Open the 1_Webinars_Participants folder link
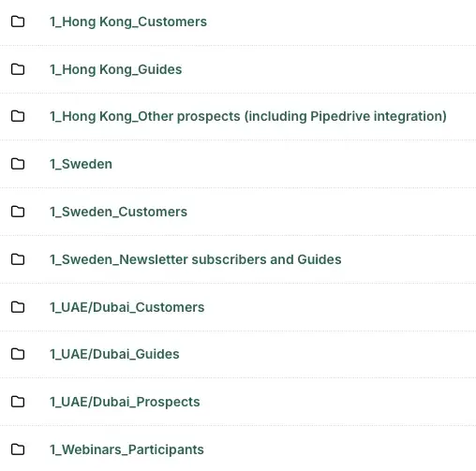The width and height of the screenshot is (476, 471). 126,449
